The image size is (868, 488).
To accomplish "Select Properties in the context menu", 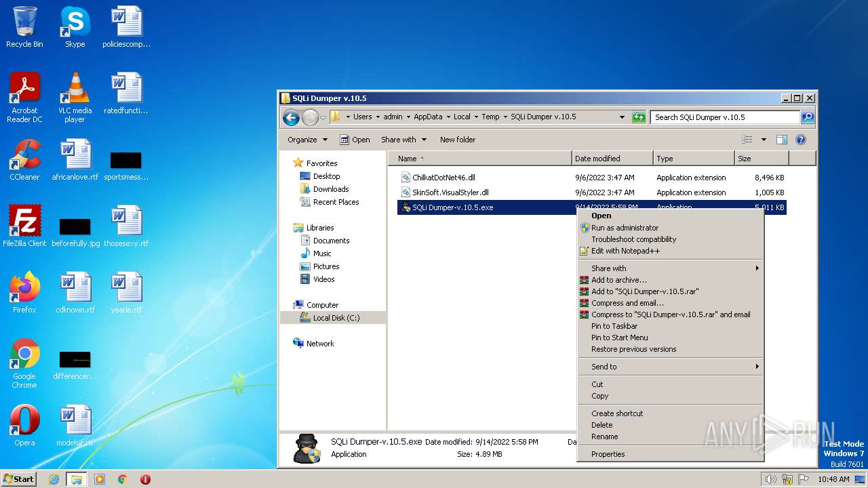I will (x=670, y=454).
